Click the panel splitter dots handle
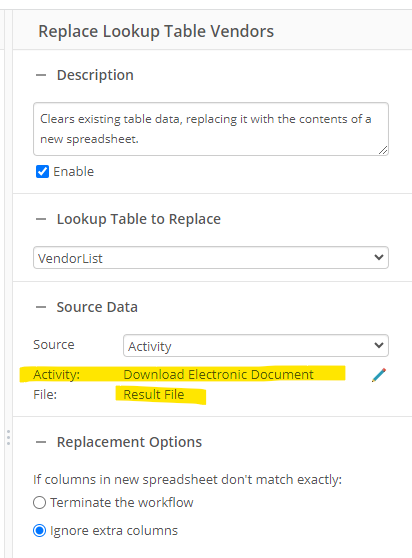The image size is (412, 558). click(8, 437)
